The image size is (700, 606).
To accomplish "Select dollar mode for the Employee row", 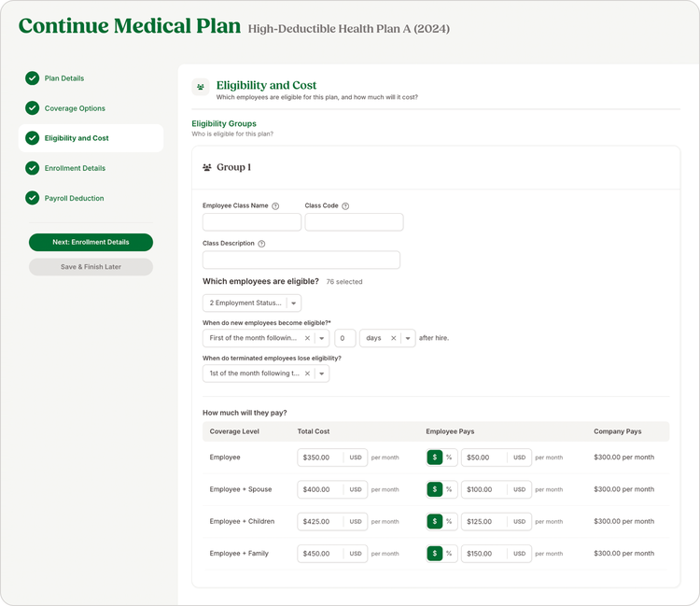I will pos(435,458).
